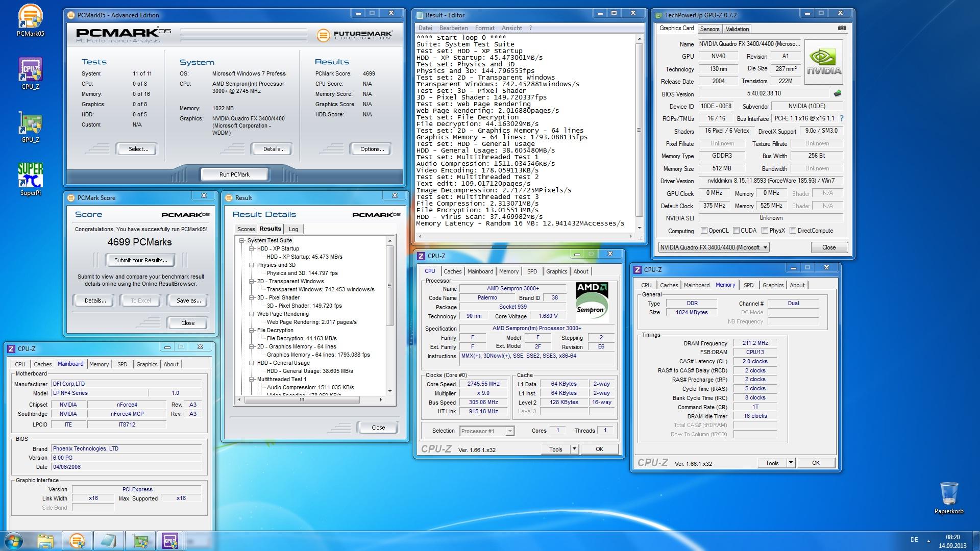980x551 pixels.
Task: Click the Bus Interface question mark in GPU-Z
Action: [842, 118]
